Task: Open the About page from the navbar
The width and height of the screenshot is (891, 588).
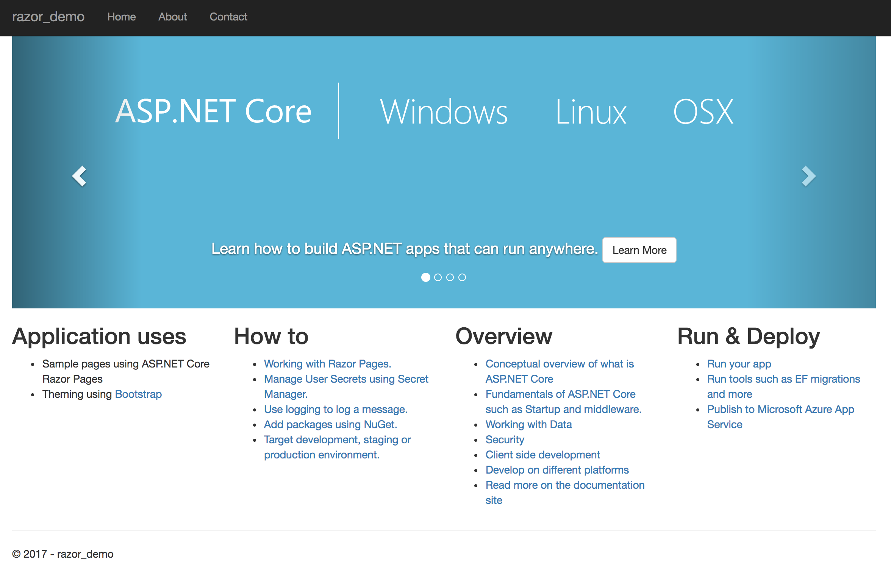Action: 172,17
